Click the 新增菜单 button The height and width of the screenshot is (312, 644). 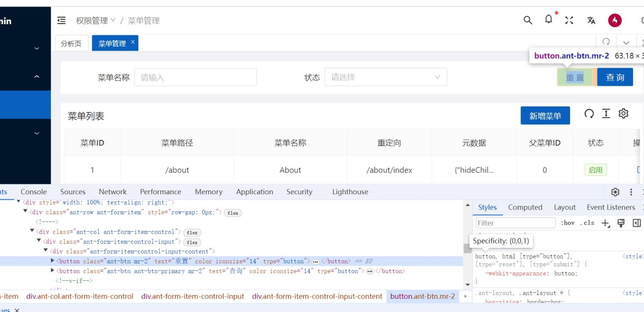[x=545, y=116]
